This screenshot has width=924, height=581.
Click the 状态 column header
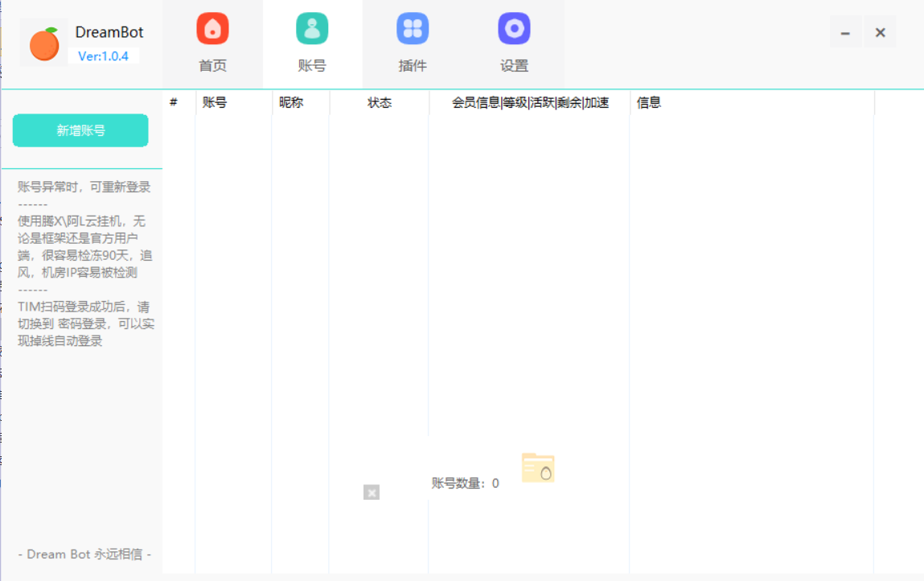pos(379,102)
